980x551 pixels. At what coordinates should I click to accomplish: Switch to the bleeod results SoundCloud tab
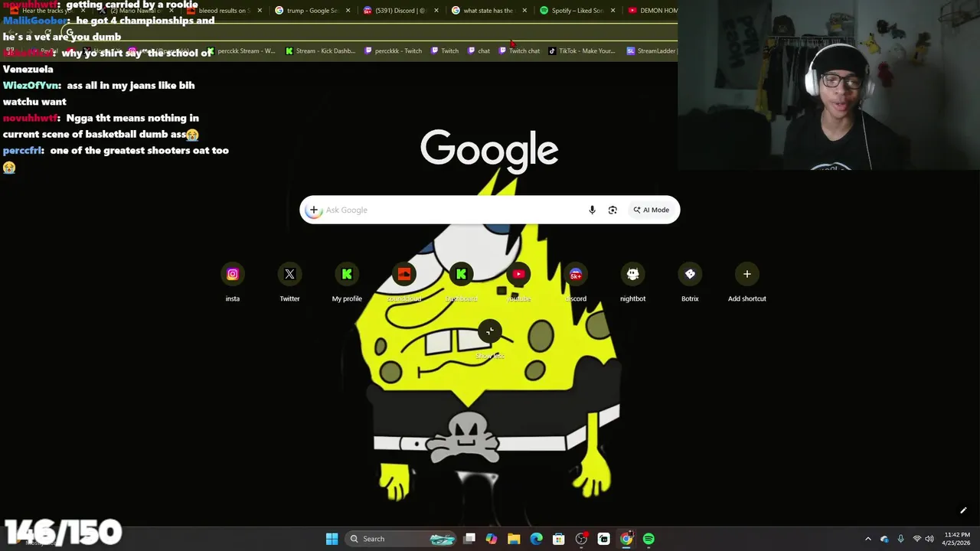coord(223,11)
